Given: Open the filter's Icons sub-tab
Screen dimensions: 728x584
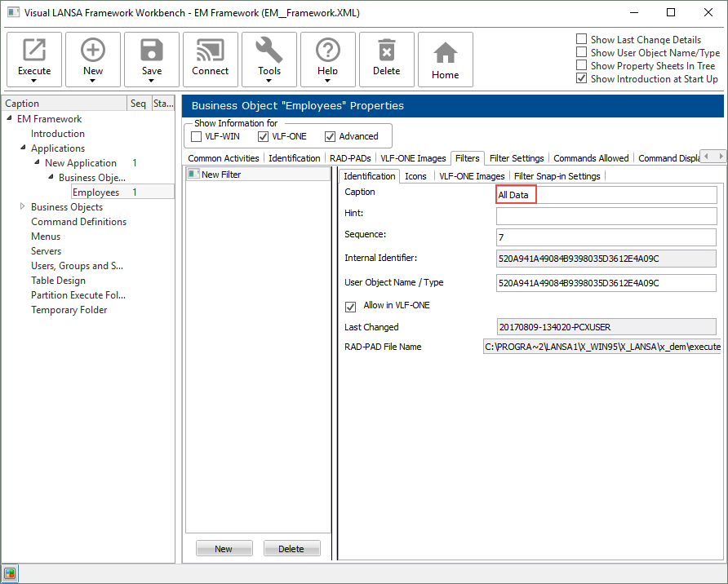Looking at the screenshot, I should tap(415, 176).
